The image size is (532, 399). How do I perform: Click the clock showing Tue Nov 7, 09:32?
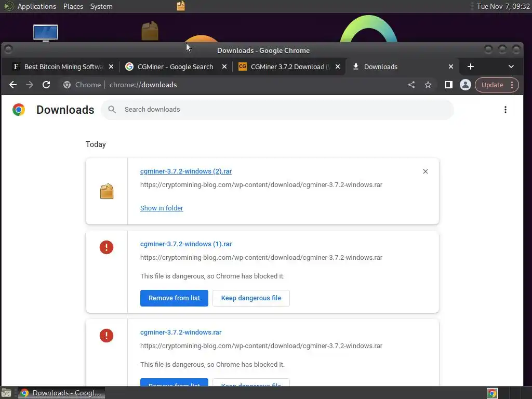(x=503, y=6)
